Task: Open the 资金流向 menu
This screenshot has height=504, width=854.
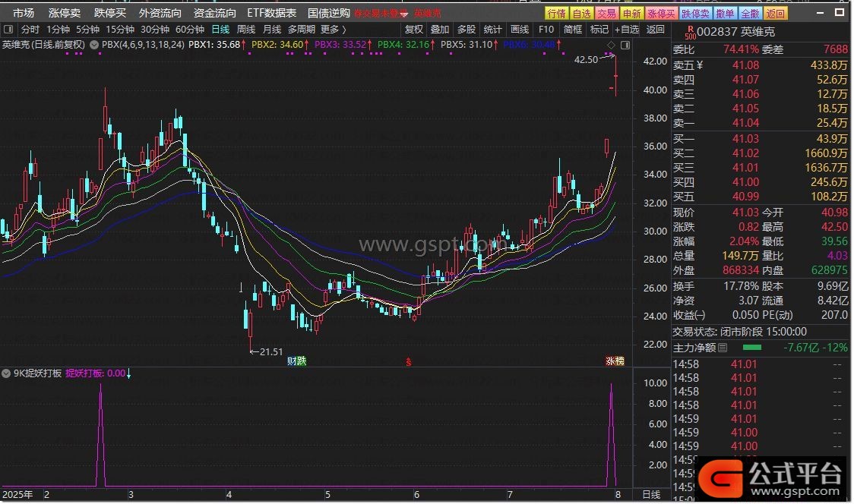Action: (214, 13)
